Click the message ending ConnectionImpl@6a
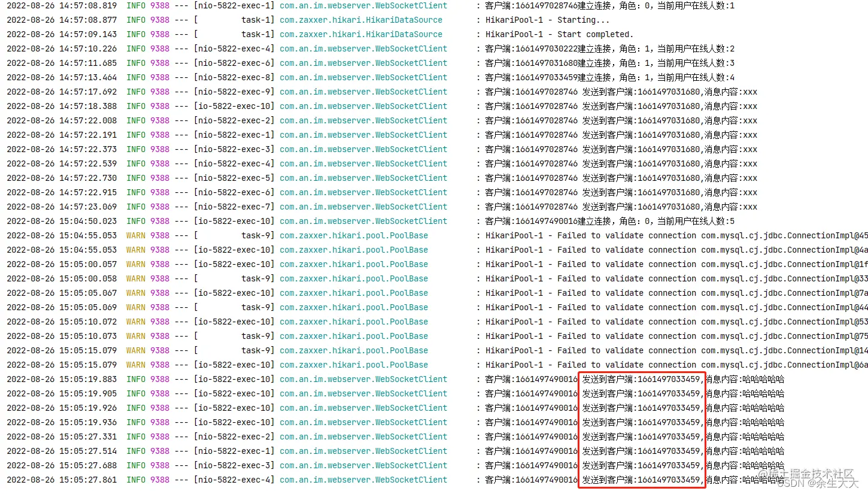The height and width of the screenshot is (494, 868). click(676, 365)
